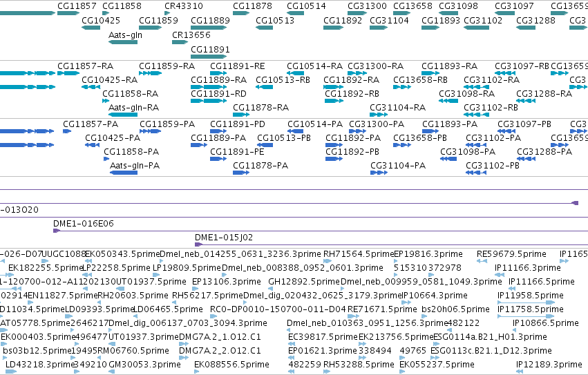Screen dimensions: 588x375
Task: Click the DME1-016E06 BAC clone label
Action: point(83,224)
